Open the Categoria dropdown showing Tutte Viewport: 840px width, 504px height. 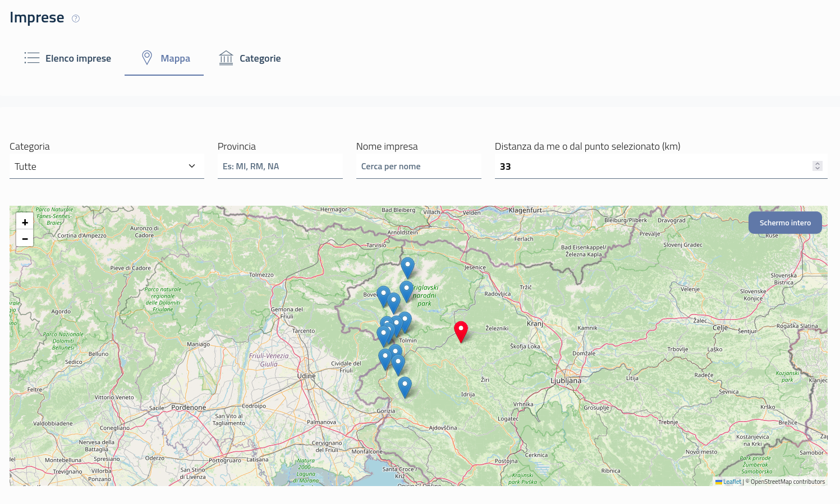point(107,167)
